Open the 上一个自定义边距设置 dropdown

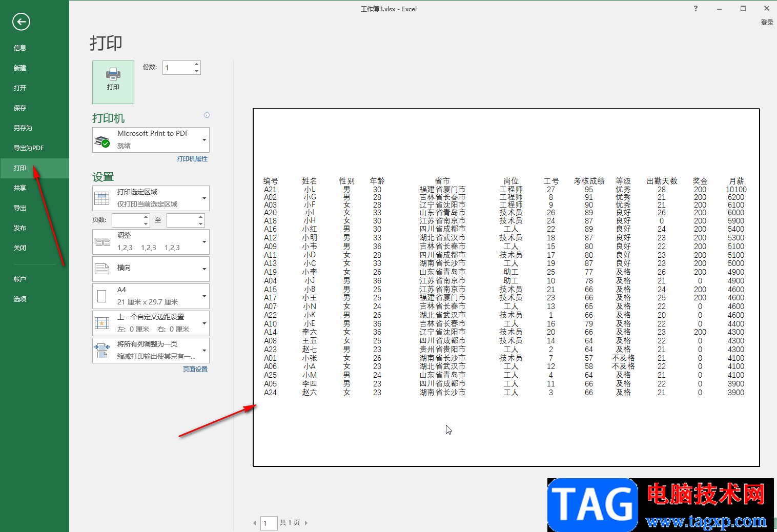pos(204,323)
